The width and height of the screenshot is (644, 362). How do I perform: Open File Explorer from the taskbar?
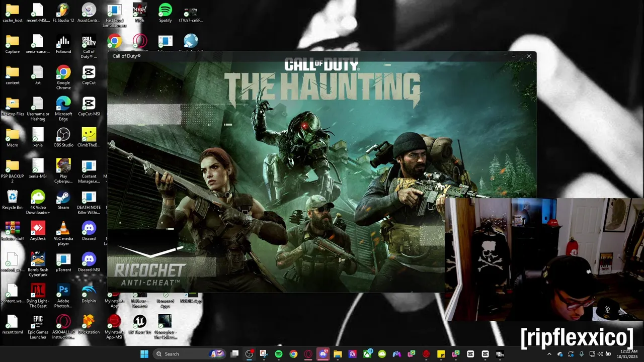(x=338, y=354)
